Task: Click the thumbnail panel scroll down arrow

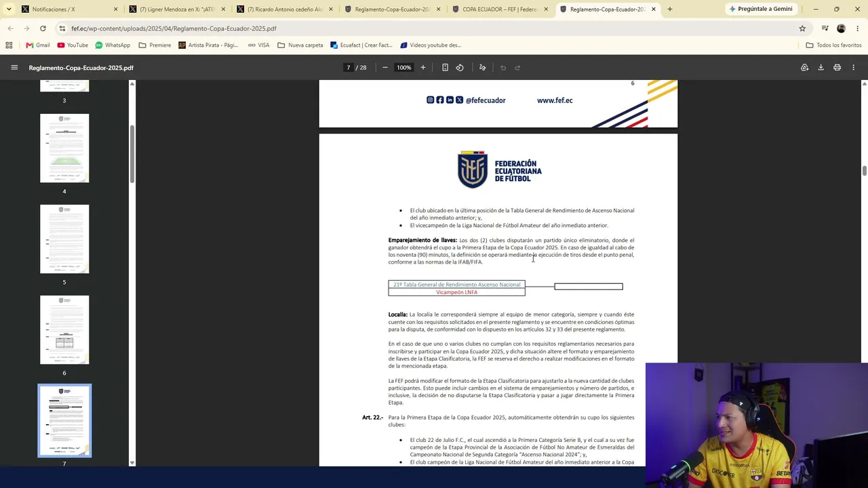Action: (x=132, y=463)
